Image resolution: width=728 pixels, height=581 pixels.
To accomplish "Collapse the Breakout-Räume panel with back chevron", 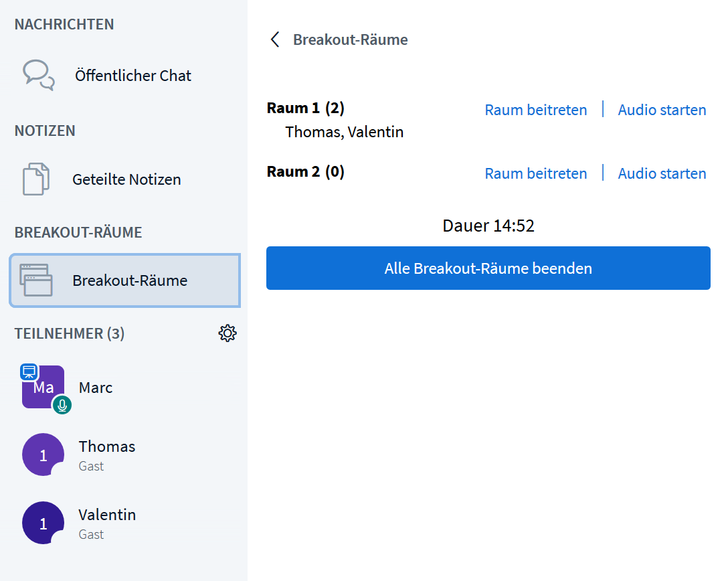I will coord(274,39).
